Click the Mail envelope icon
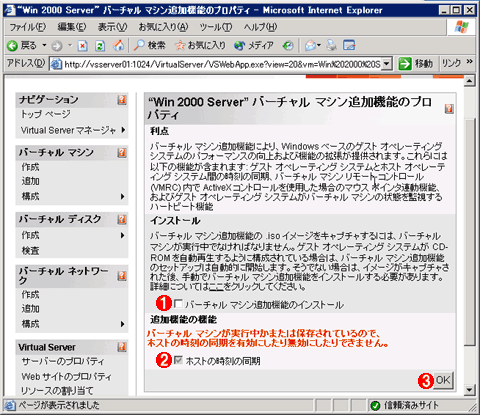The width and height of the screenshot is (480, 415). (x=310, y=45)
